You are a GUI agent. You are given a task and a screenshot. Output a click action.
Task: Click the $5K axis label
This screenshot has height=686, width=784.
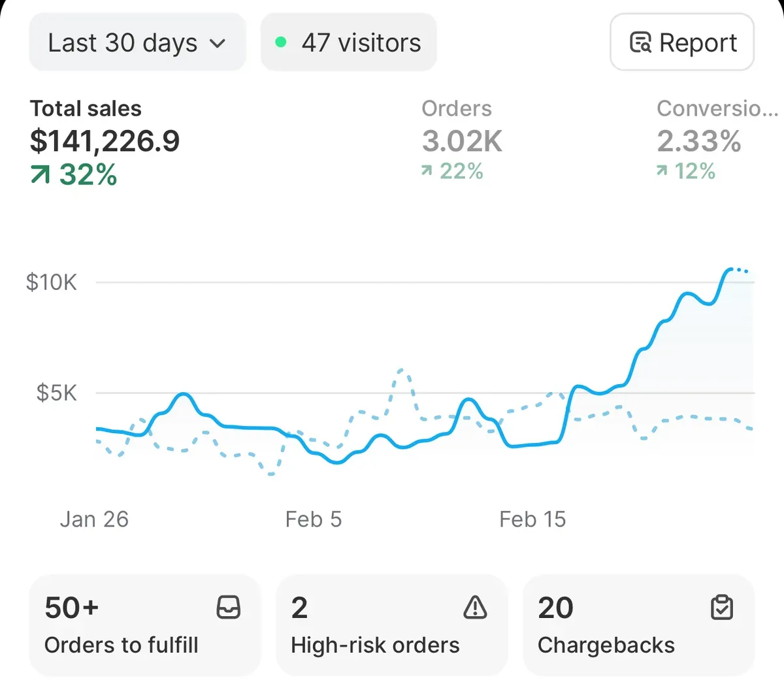56,393
